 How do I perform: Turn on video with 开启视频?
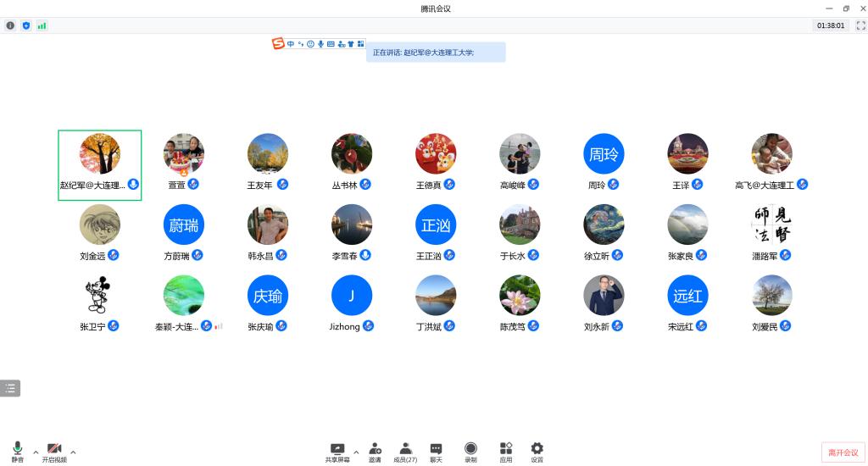(x=54, y=451)
